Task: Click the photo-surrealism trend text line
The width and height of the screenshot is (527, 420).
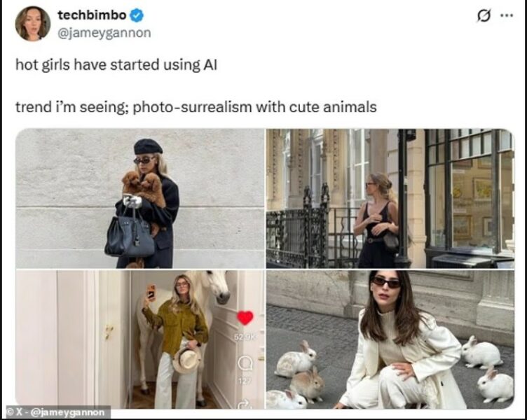Action: 196,107
